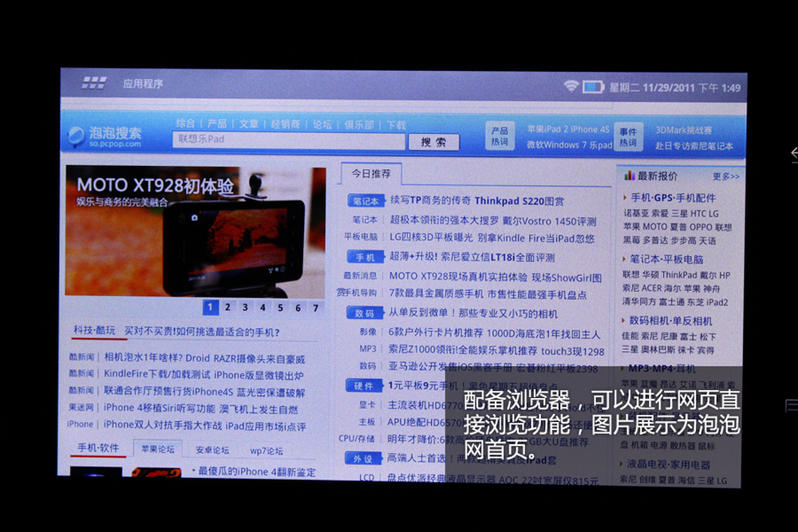798x532 pixels.
Task: Open the 相机泡水1年啥样 news link
Action: click(204, 358)
